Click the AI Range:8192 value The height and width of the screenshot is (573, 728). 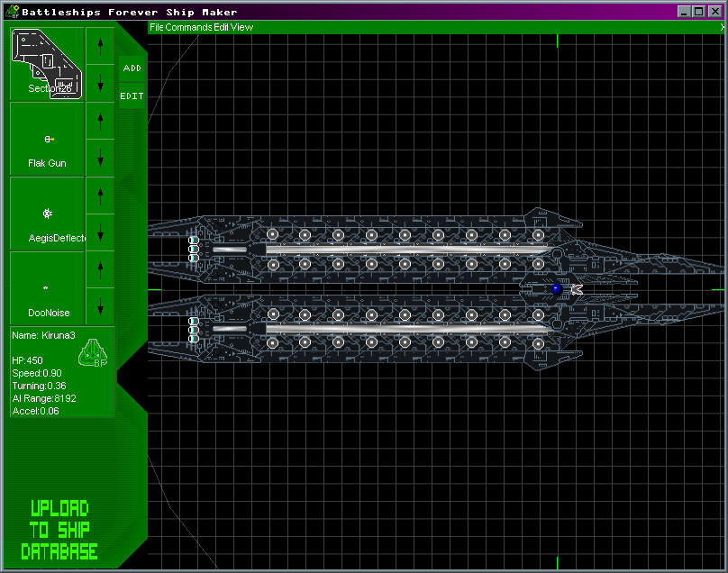(x=44, y=398)
